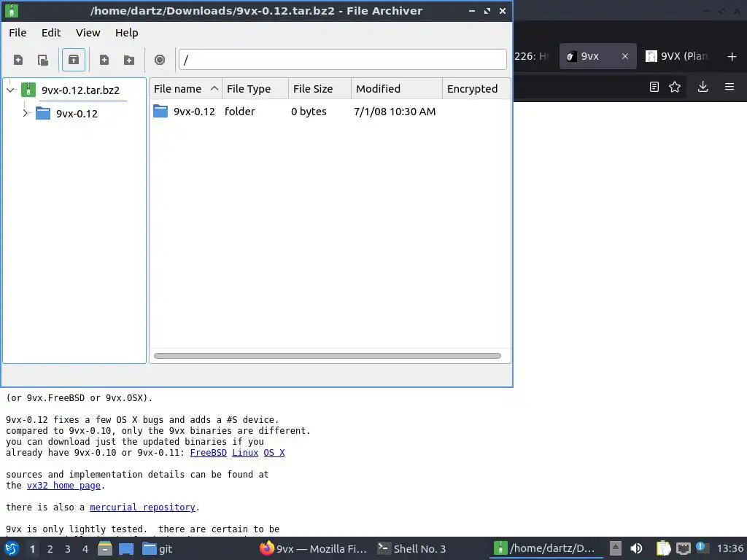
Task: Click the removable media eject tray icon
Action: (x=616, y=548)
